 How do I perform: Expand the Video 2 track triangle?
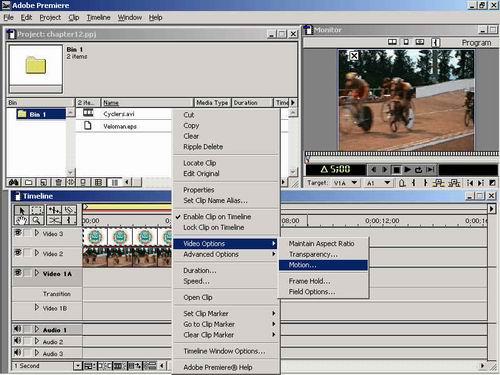coord(37,253)
